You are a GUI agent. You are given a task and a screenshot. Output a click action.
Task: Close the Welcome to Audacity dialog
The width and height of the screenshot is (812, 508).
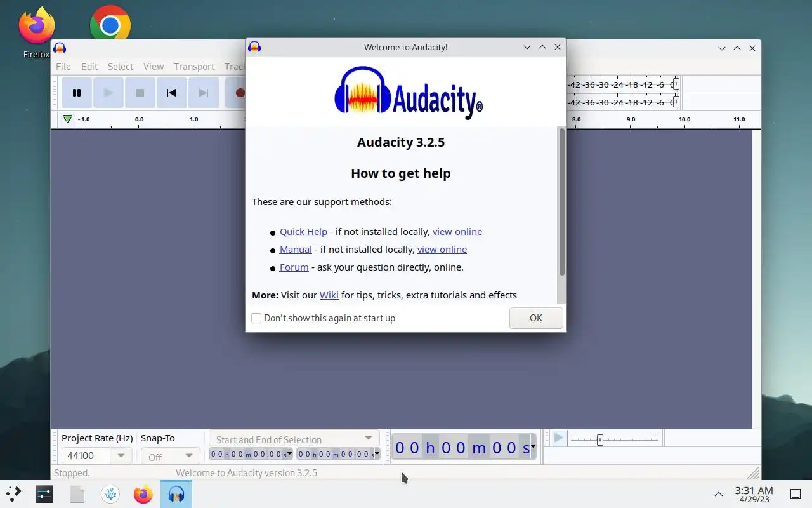[x=558, y=47]
